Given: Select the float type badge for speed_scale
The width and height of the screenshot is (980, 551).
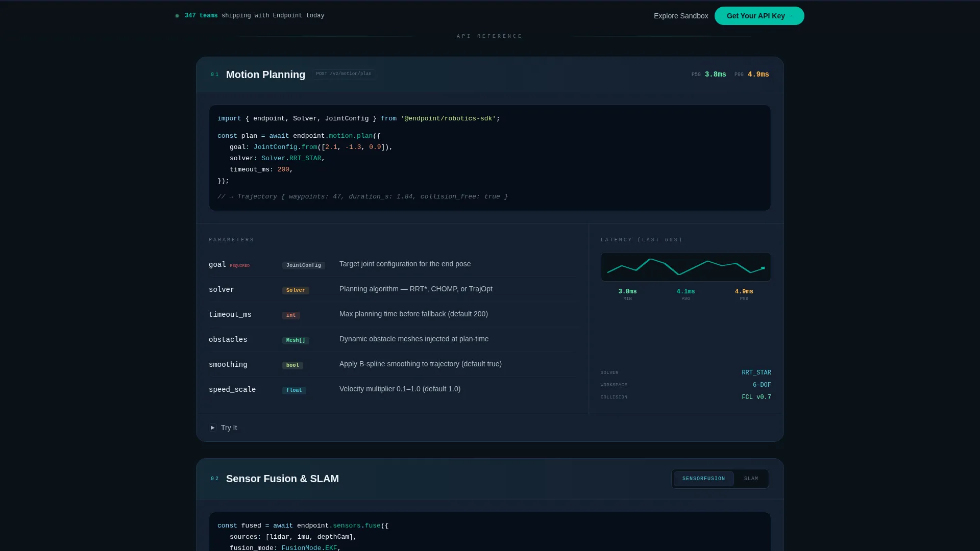Looking at the screenshot, I should pyautogui.click(x=294, y=390).
